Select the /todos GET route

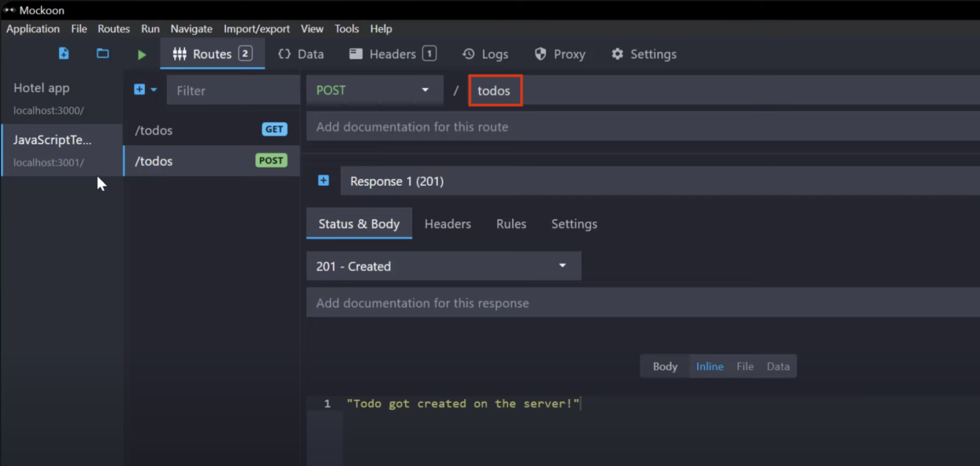[x=211, y=130]
